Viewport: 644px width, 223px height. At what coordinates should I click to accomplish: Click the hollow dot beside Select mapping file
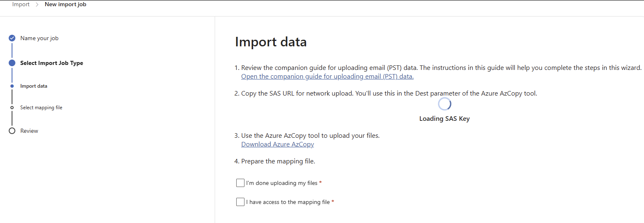click(x=12, y=108)
